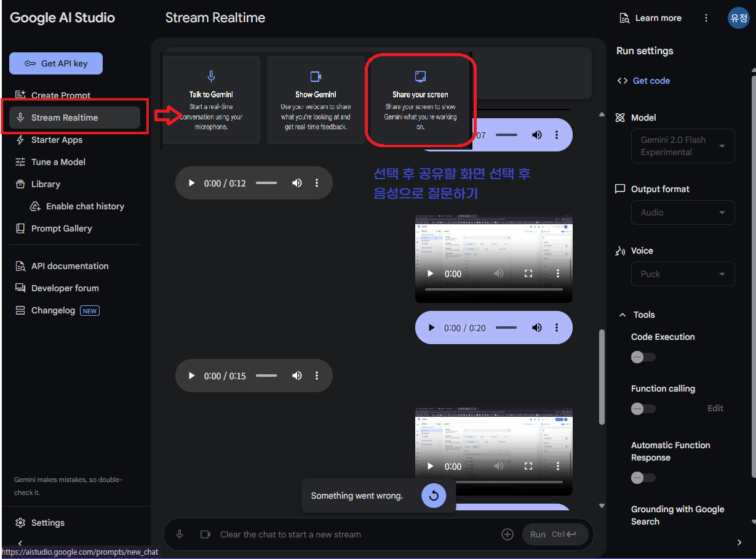Play the first screen recording video

coord(431,273)
